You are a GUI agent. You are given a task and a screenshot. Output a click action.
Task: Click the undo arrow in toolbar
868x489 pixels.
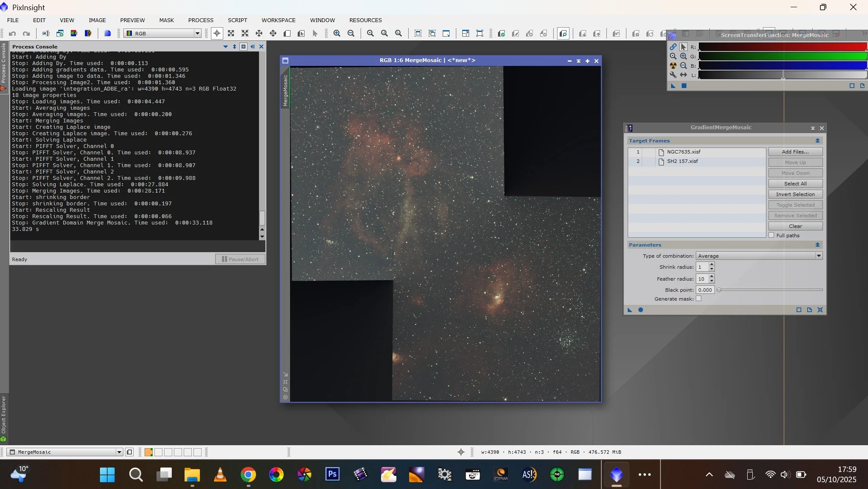coord(12,33)
